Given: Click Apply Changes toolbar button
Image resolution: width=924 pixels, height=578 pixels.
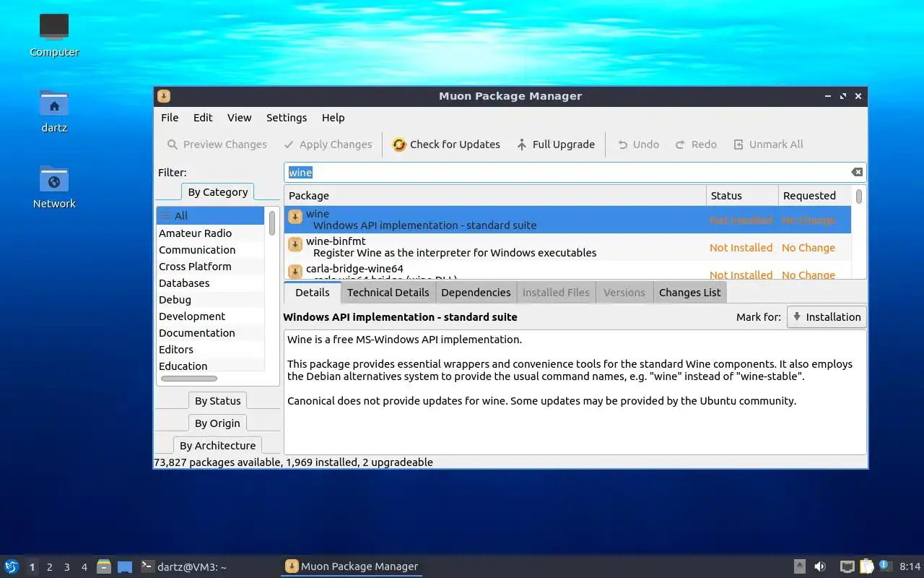Looking at the screenshot, I should point(328,144).
